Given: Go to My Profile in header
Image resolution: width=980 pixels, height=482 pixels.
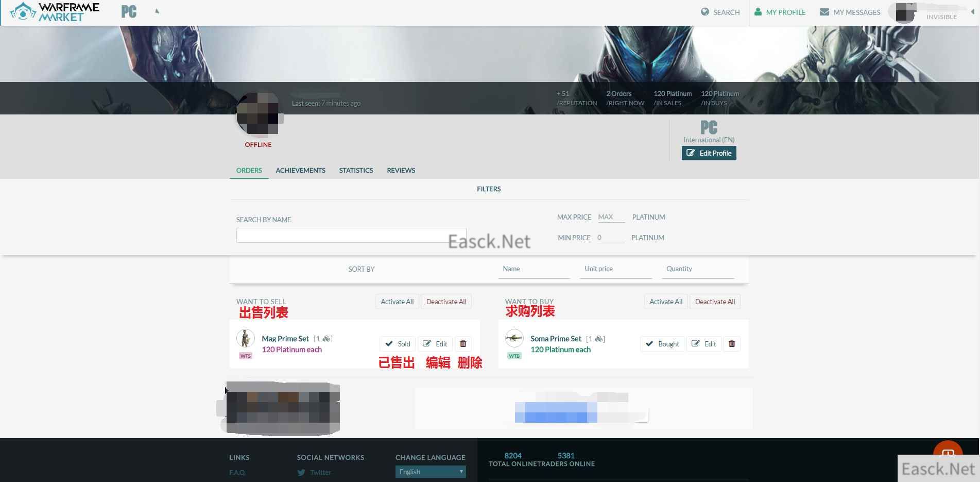Looking at the screenshot, I should [780, 12].
